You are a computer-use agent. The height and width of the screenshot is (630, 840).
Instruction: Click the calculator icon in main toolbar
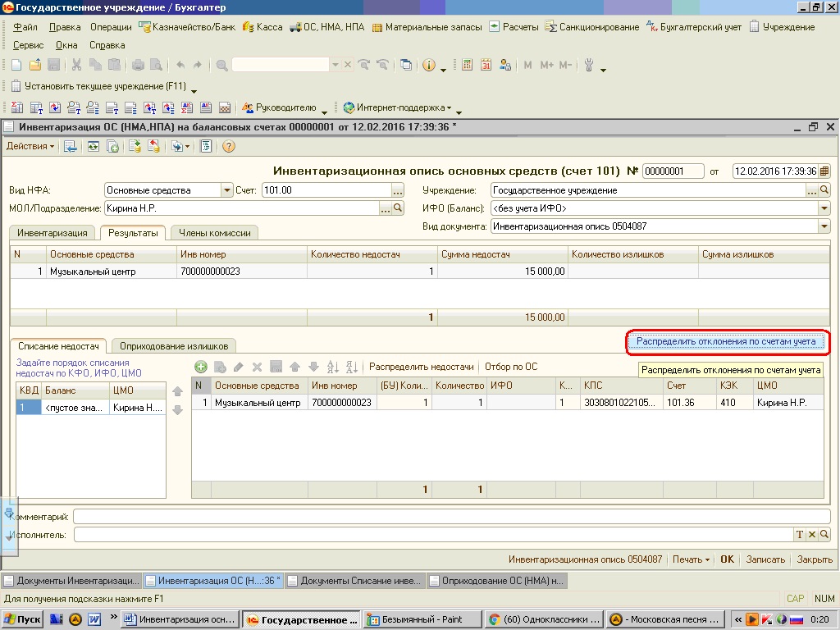point(467,65)
